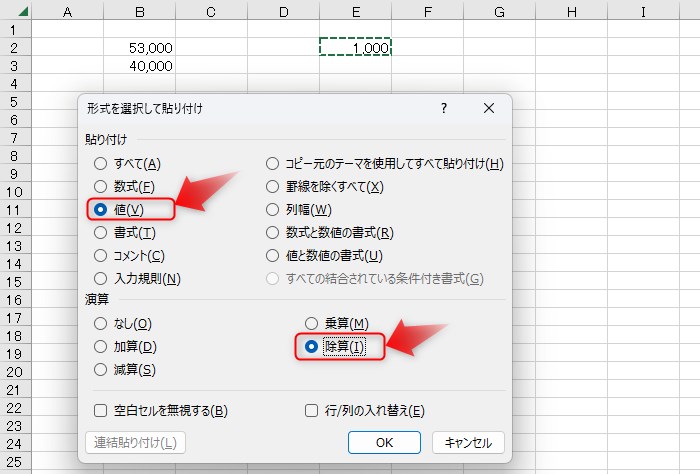
Task: Select column G header
Action: (500, 11)
